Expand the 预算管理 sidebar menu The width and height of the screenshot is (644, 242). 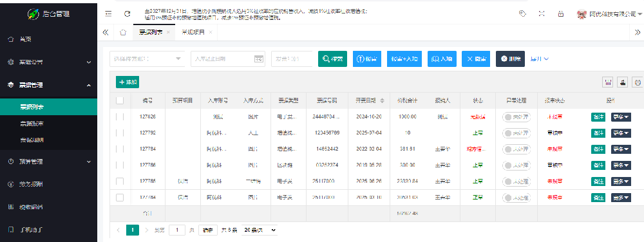click(x=48, y=162)
